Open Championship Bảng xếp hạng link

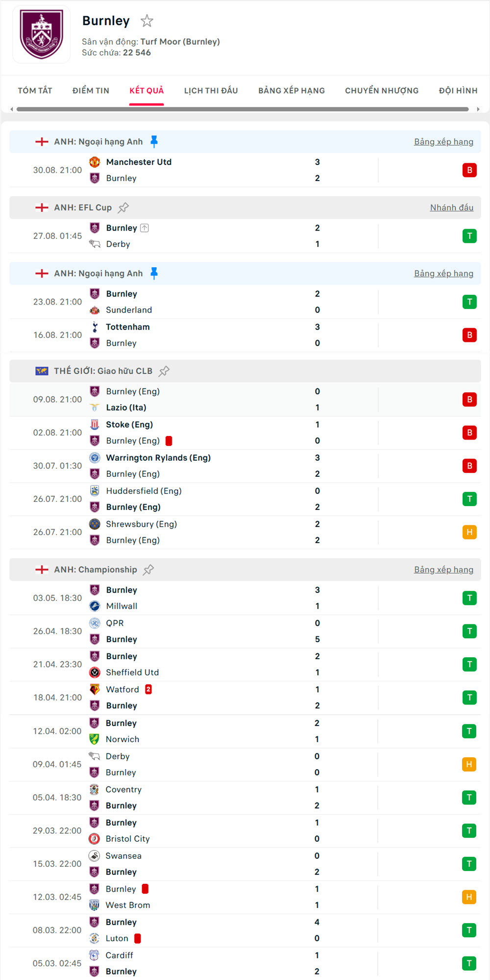click(443, 569)
